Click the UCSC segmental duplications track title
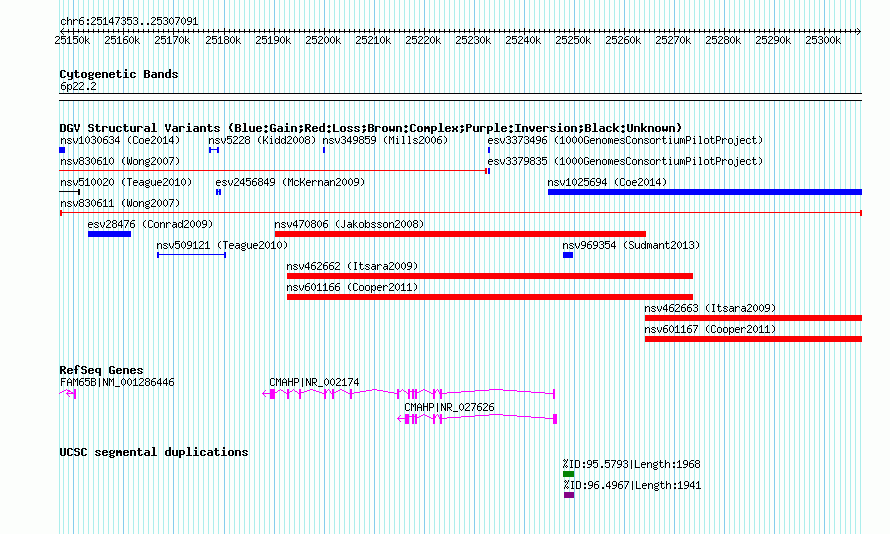Screen dimensions: 890x534 154,452
